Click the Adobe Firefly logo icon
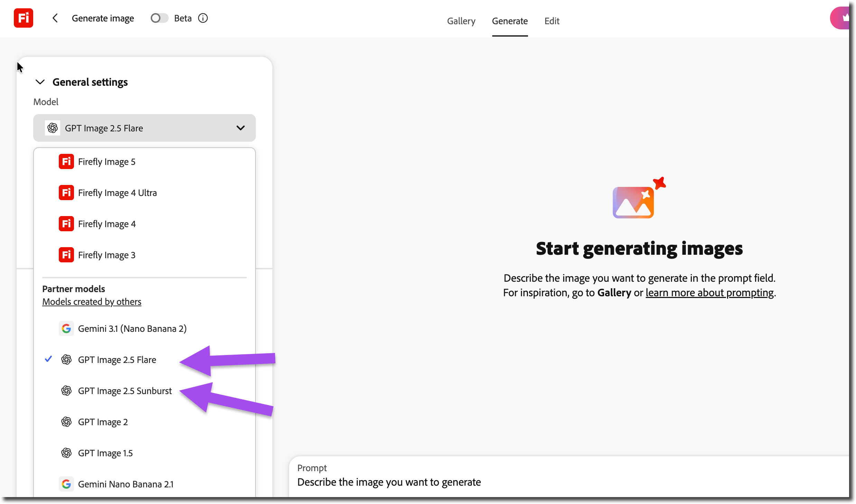This screenshot has height=504, width=856. point(24,18)
